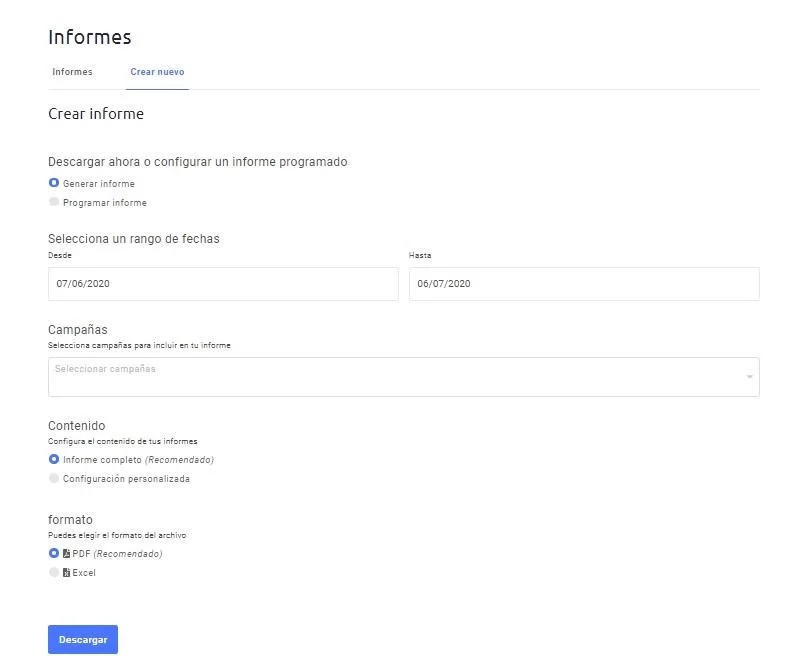Click the Informes page title
The image size is (798, 670).
[90, 37]
